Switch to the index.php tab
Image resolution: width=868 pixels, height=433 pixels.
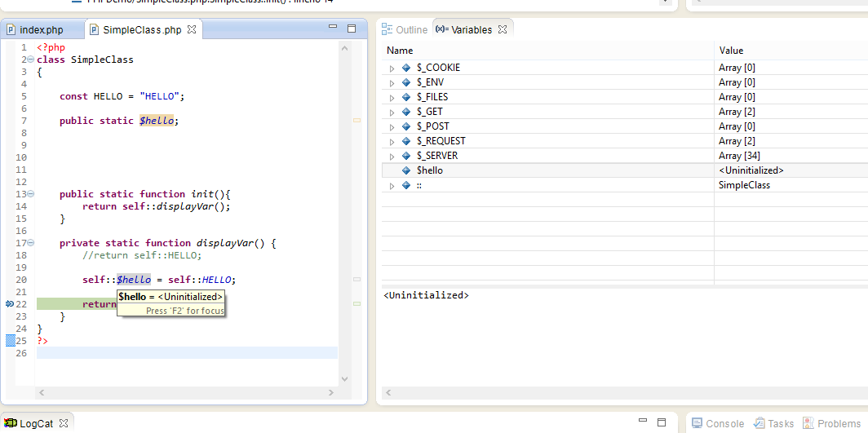41,30
